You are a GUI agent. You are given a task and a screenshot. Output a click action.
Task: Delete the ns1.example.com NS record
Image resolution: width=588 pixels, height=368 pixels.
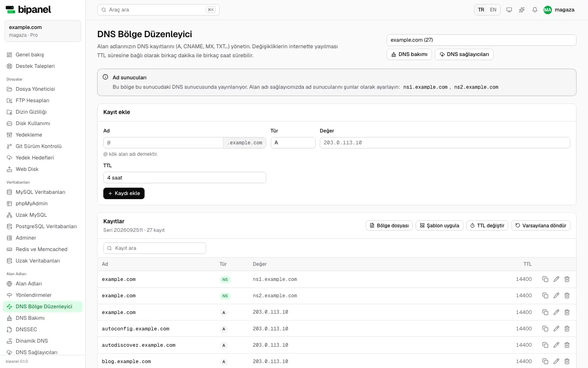click(x=567, y=279)
